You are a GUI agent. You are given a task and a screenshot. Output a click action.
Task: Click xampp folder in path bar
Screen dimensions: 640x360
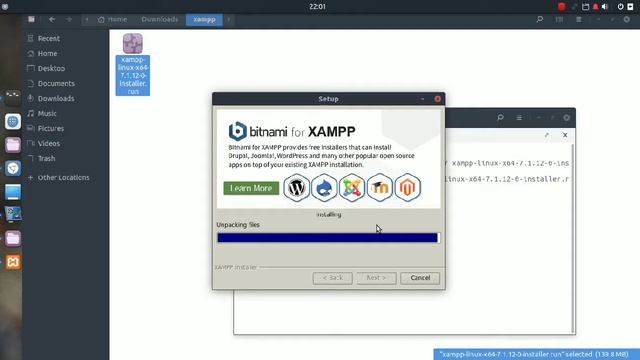click(x=204, y=20)
